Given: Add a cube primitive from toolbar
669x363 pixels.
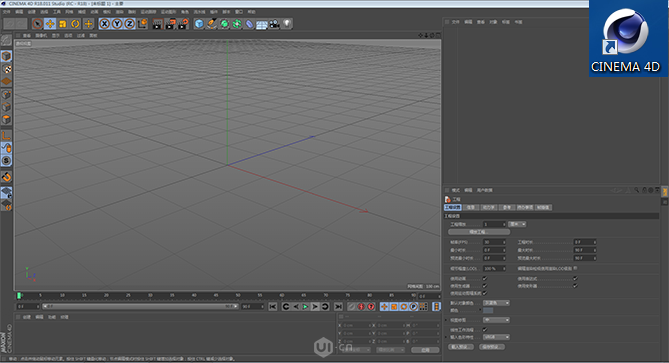Looking at the screenshot, I should [x=199, y=24].
